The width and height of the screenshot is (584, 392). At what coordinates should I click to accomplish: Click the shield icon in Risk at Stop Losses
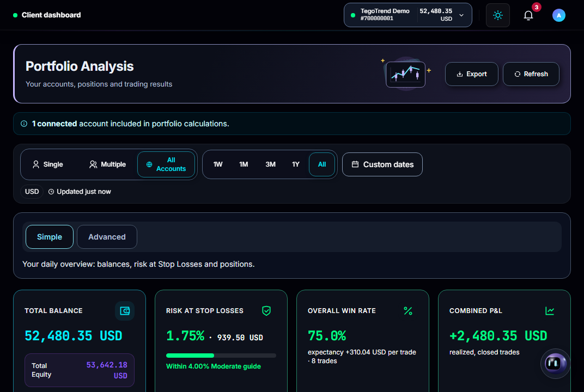click(x=266, y=311)
